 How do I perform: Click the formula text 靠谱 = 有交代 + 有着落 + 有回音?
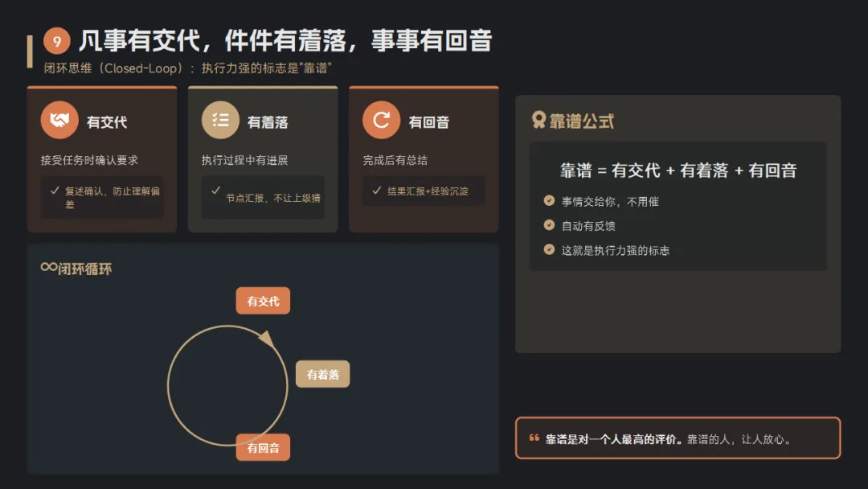678,171
